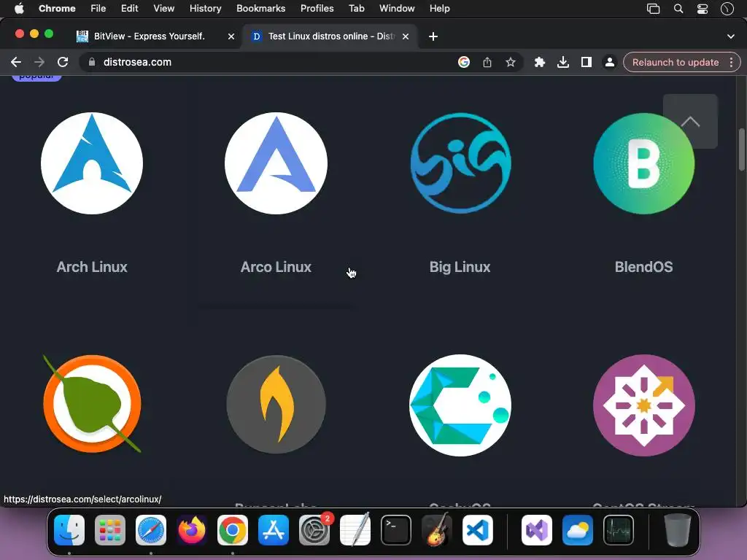Open the Apple menu
747x560 pixels.
[x=19, y=9]
